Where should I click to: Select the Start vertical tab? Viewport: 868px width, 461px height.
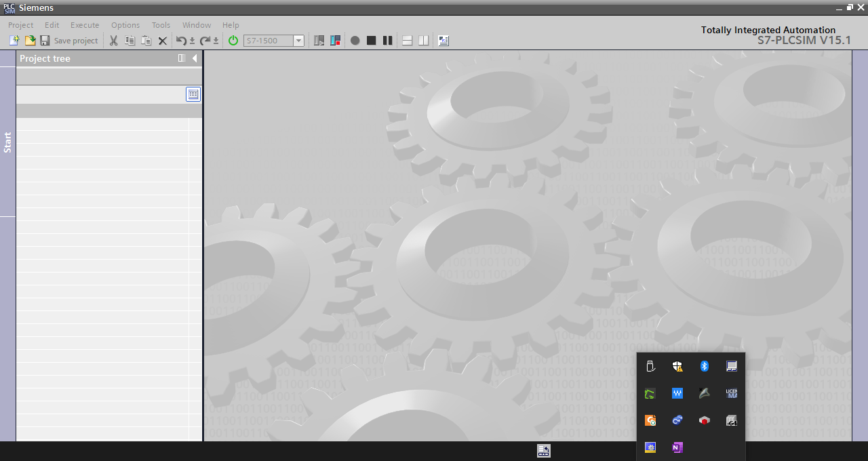(x=7, y=142)
